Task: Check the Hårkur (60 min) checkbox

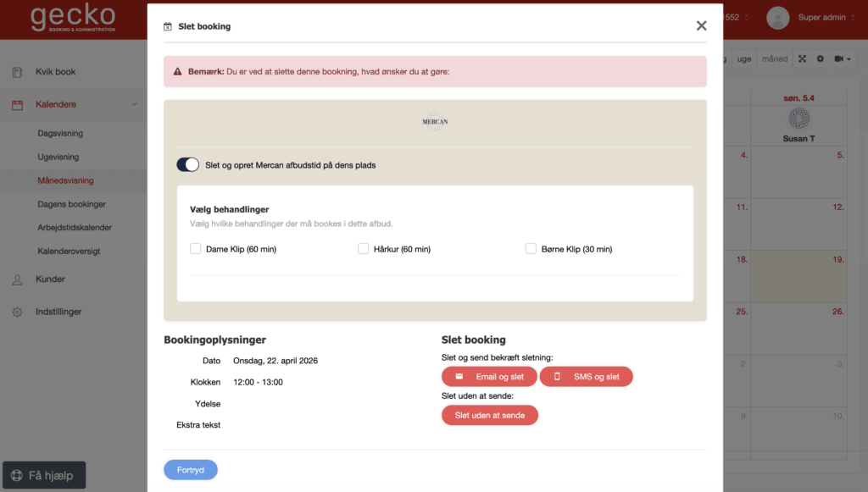Action: 364,249
